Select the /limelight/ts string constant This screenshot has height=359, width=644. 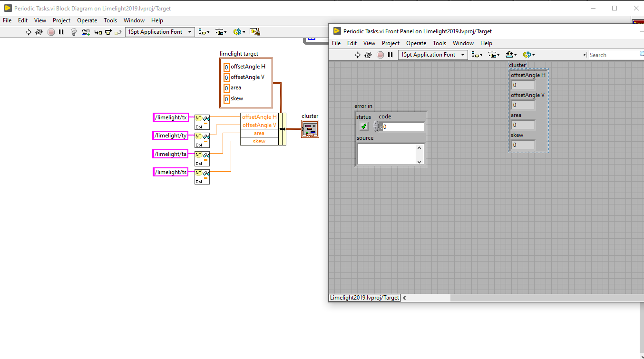tap(171, 172)
